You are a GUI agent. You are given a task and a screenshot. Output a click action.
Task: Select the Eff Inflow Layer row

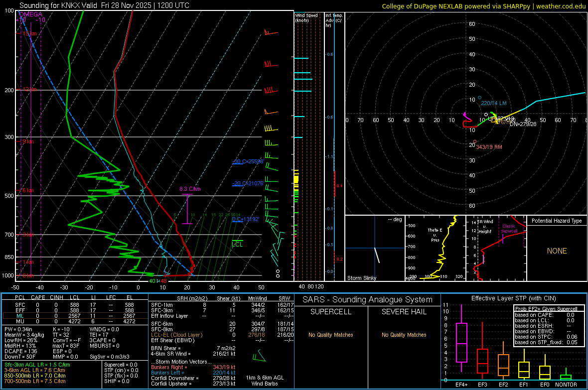tap(221, 316)
